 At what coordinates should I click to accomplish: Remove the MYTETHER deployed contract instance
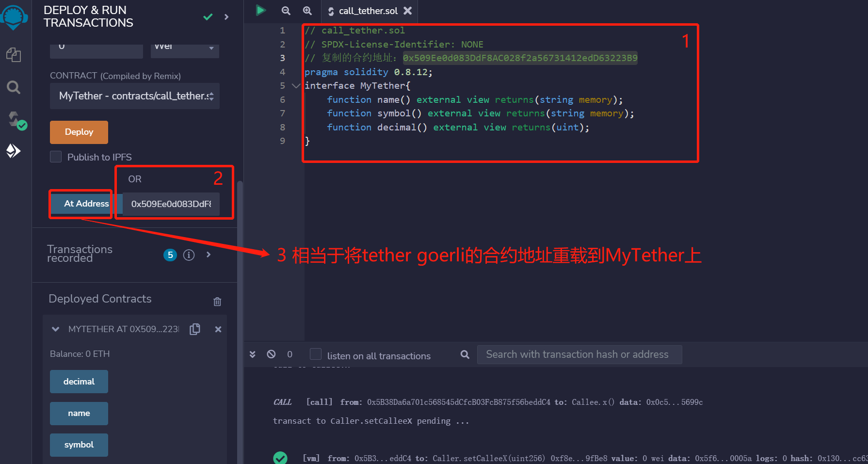[x=218, y=329]
